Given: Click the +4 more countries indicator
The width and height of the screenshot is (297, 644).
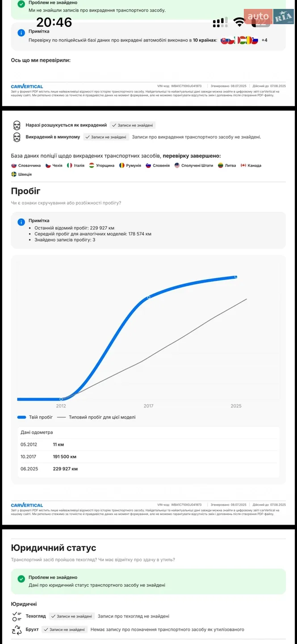Looking at the screenshot, I should (264, 40).
